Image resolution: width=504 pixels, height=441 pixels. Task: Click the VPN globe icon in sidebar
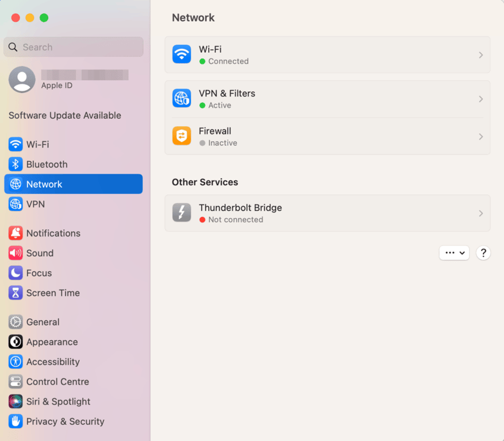[x=14, y=204]
